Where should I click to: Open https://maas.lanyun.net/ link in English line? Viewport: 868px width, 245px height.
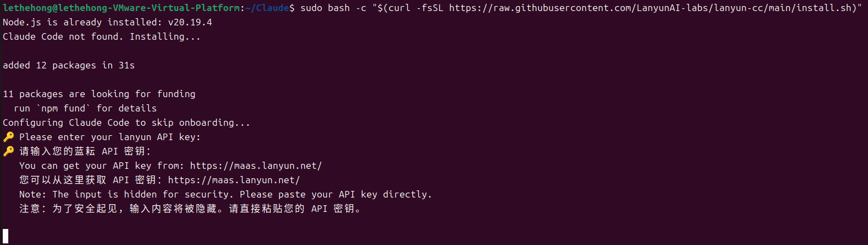[x=256, y=166]
